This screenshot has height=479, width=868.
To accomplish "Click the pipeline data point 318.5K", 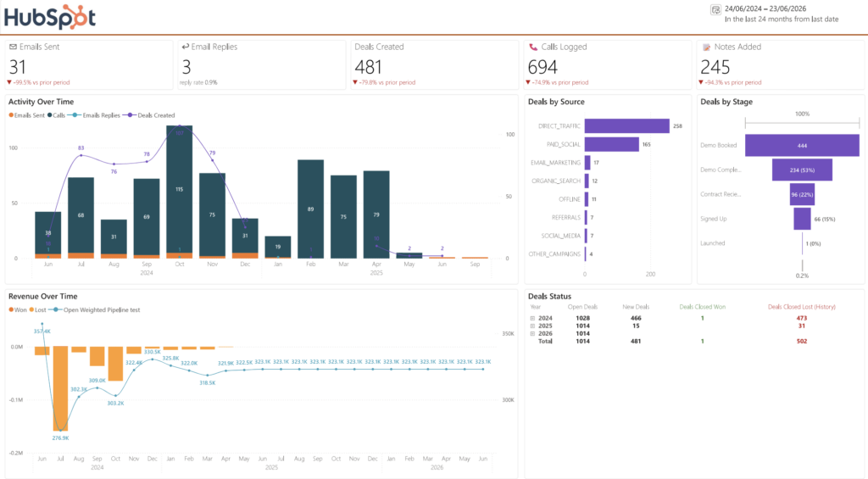I will (208, 375).
